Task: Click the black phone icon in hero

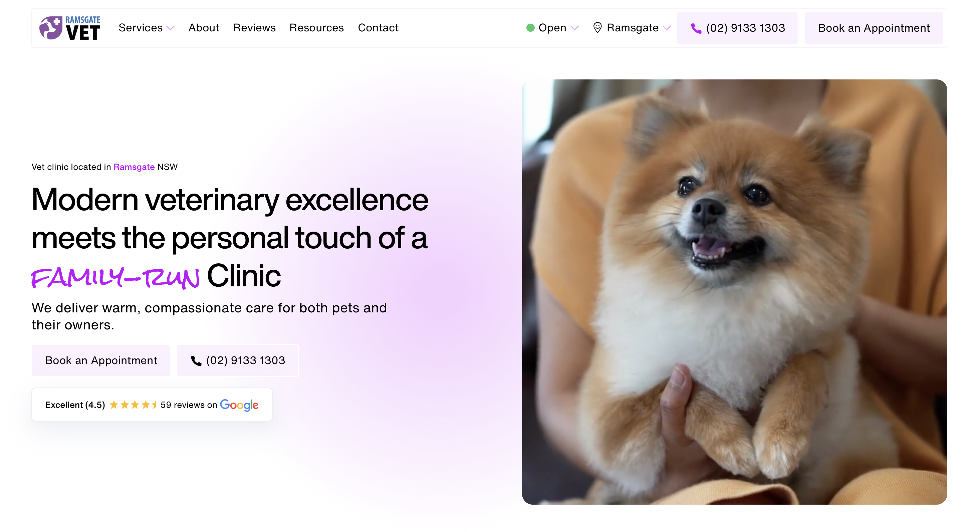Action: point(196,360)
